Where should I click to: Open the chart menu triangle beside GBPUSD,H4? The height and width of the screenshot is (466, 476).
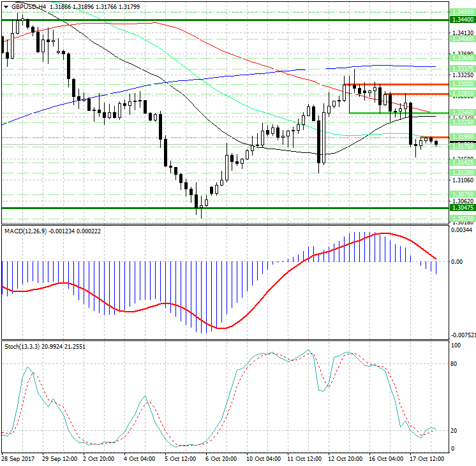6,7
